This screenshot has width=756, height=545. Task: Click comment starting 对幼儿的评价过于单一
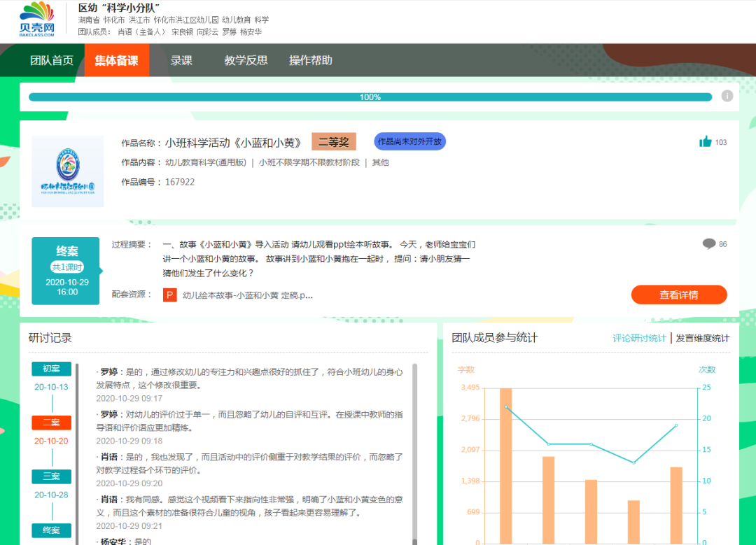click(249, 421)
